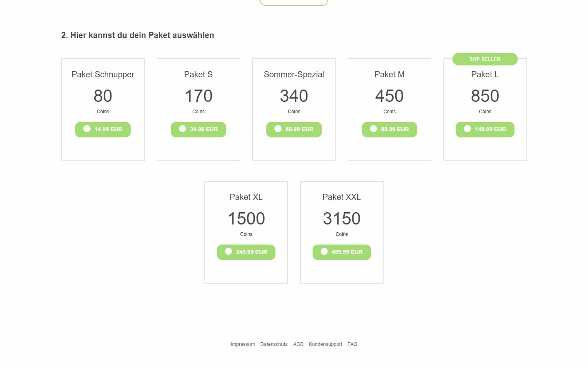Click the Paket XXL title
Viewport: 588px width, 368px height.
tap(342, 197)
